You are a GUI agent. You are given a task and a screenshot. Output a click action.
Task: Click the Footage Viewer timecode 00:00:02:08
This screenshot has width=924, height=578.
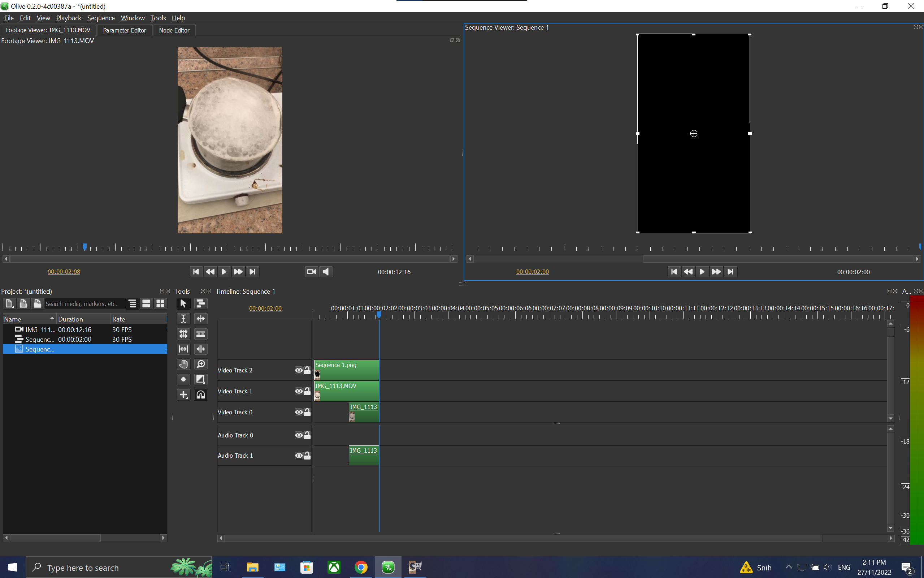pos(64,272)
